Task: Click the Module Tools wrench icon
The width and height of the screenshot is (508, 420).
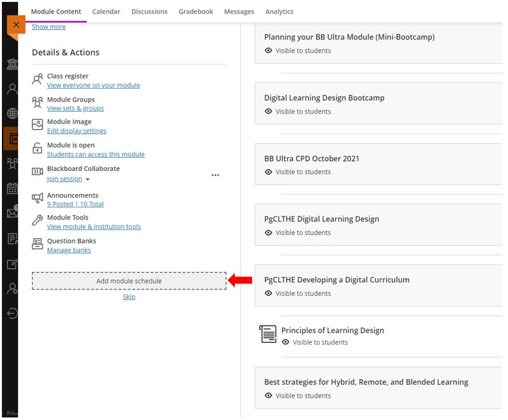Action: click(37, 220)
